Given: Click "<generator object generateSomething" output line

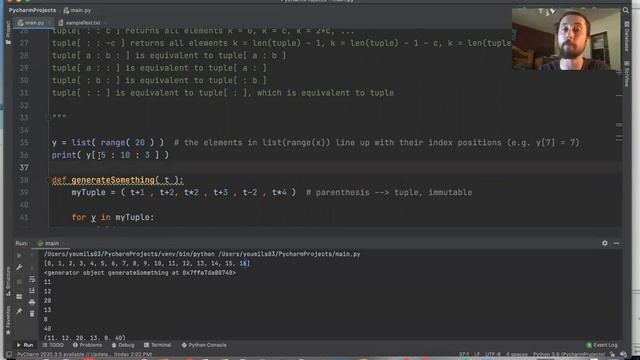Looking at the screenshot, I should 140,273.
